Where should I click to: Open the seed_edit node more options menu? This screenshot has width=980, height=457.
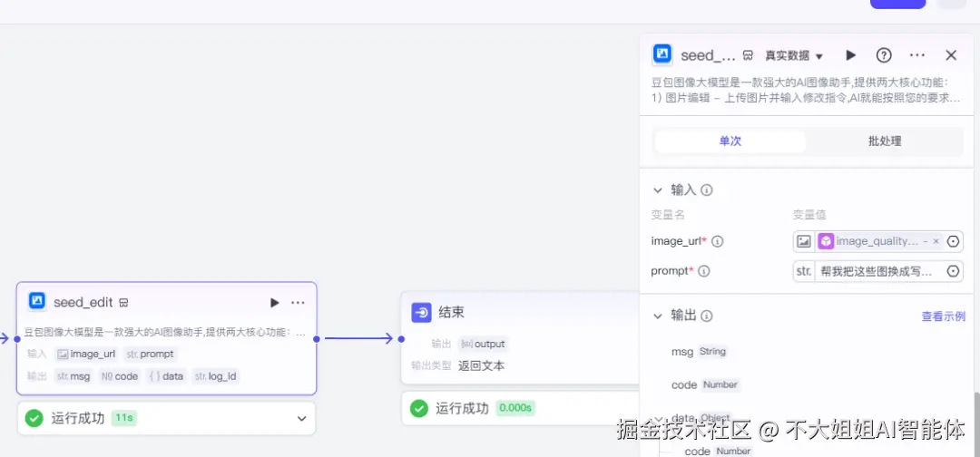(299, 303)
